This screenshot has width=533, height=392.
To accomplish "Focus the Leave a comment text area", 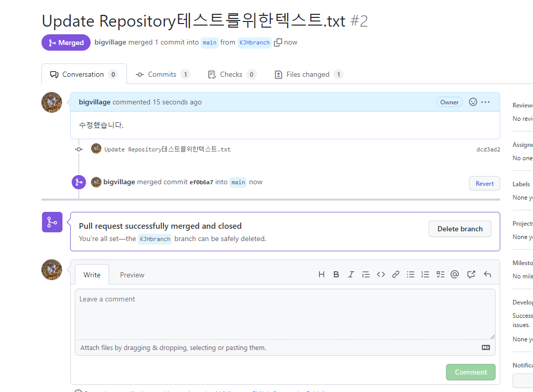I will (285, 314).
